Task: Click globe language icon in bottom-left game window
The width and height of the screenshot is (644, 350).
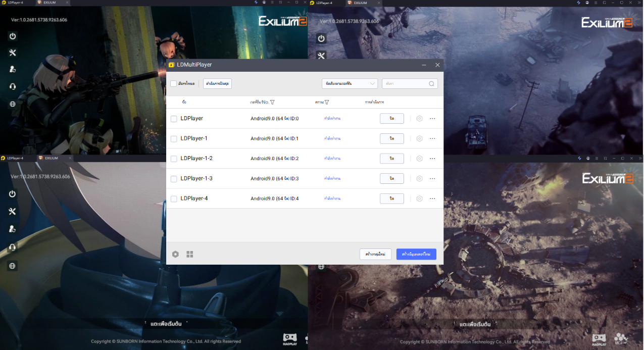Action: (13, 266)
